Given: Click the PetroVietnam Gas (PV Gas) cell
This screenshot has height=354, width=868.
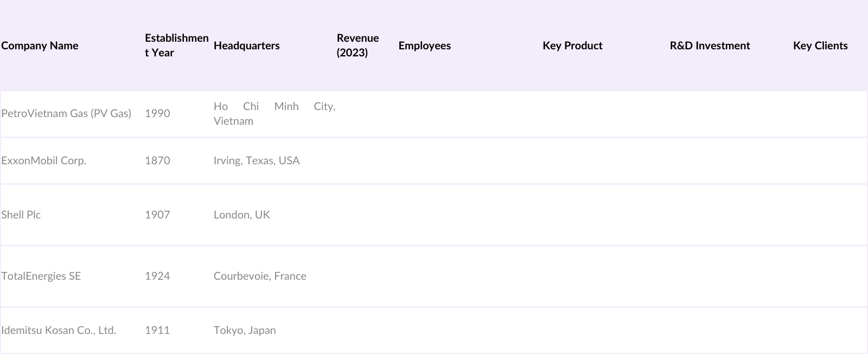Looking at the screenshot, I should [x=66, y=113].
